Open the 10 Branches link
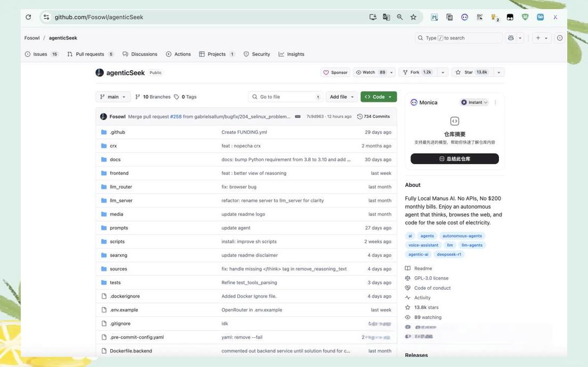588x367 pixels. [x=153, y=97]
